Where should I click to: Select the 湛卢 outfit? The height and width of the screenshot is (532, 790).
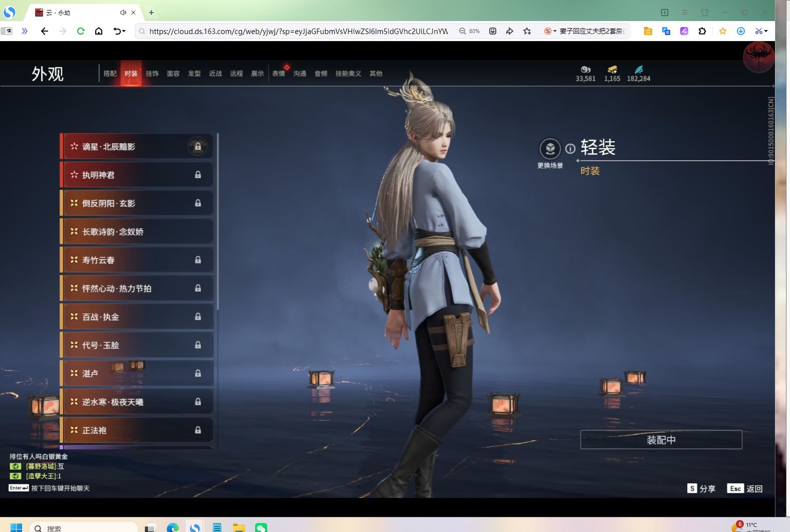tap(137, 373)
